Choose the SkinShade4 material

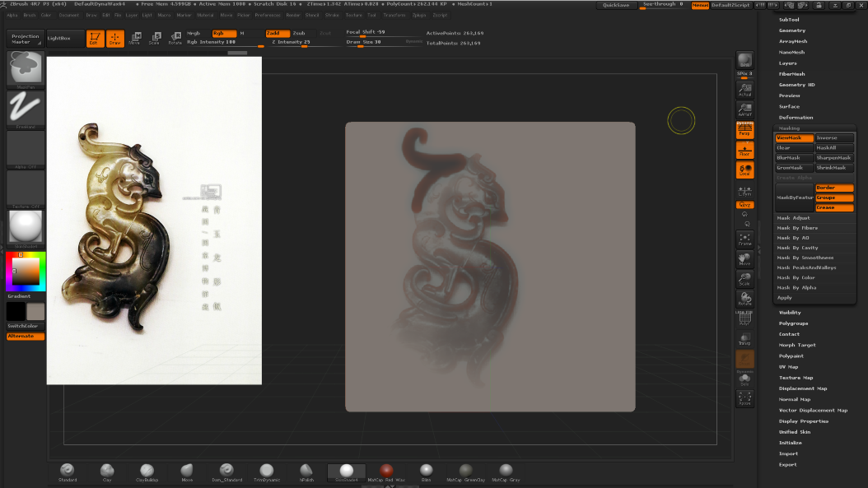[347, 472]
